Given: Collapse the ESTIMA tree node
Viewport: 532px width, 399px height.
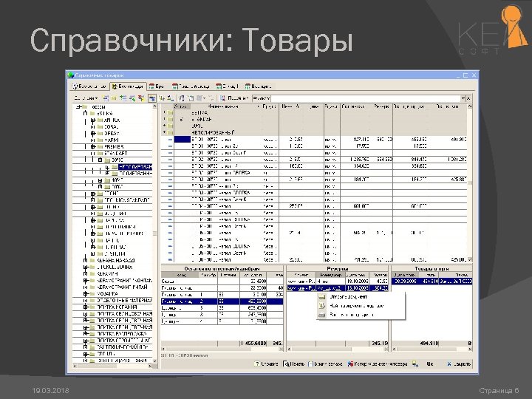Looking at the screenshot, I should [86, 113].
